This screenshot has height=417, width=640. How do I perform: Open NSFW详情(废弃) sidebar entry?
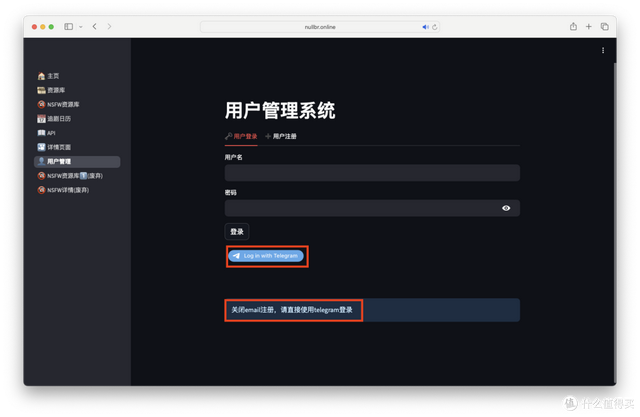63,190
